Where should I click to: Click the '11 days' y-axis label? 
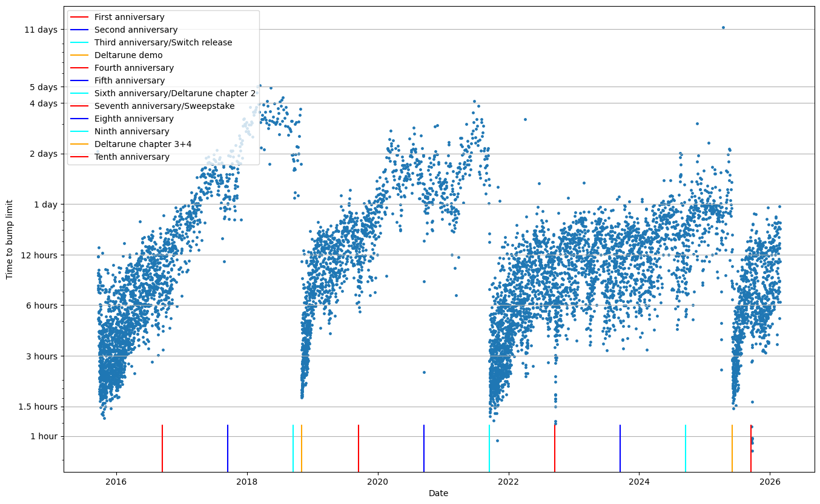coord(42,29)
